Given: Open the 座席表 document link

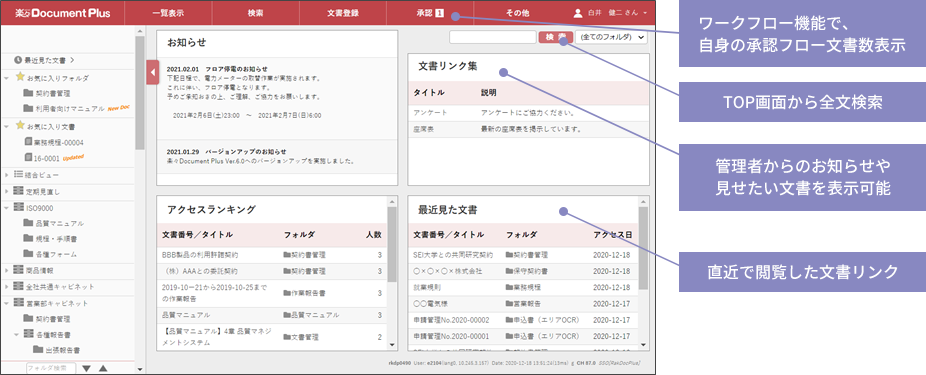Looking at the screenshot, I should (423, 128).
